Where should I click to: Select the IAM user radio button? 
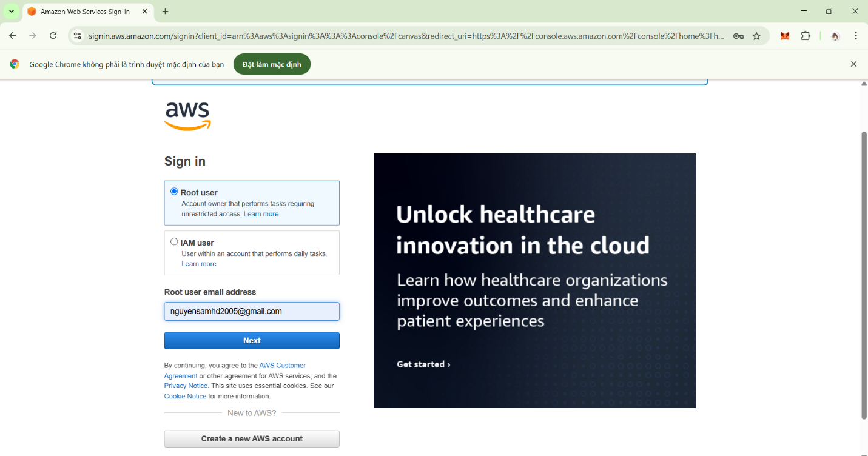(x=174, y=240)
